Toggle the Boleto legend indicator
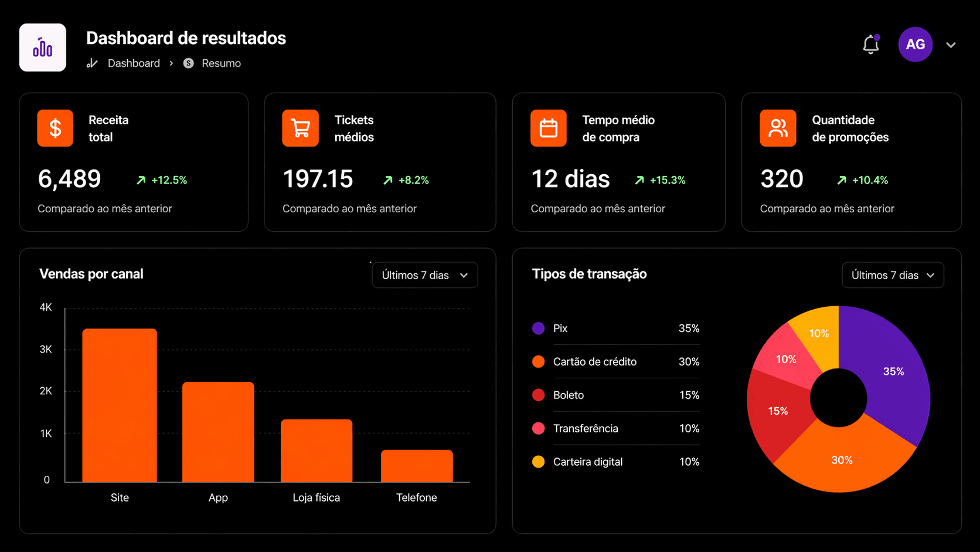980x552 pixels. [x=537, y=395]
